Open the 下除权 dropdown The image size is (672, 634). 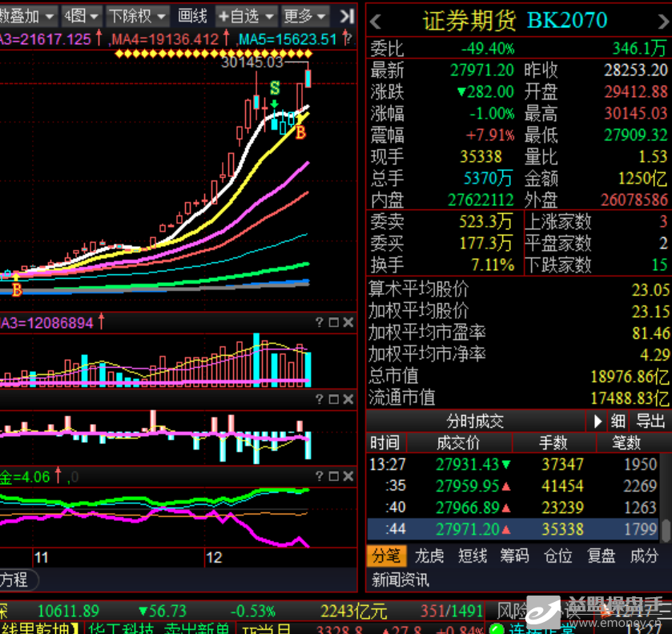tap(138, 15)
